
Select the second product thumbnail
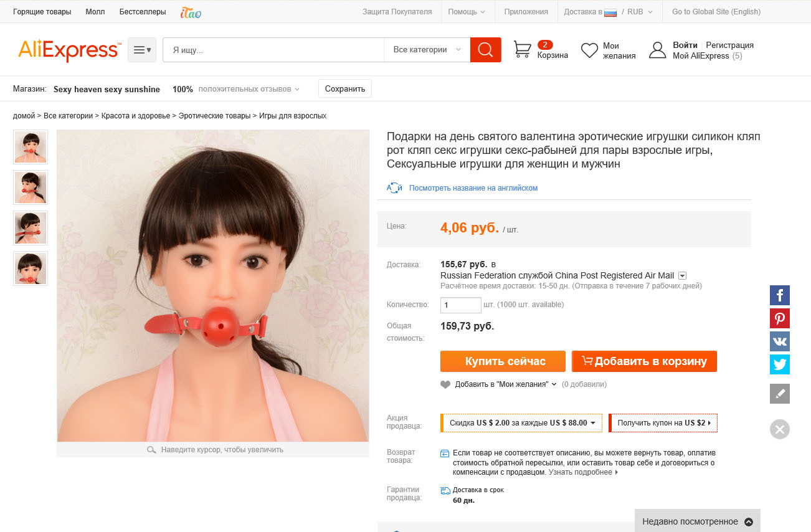click(x=31, y=188)
